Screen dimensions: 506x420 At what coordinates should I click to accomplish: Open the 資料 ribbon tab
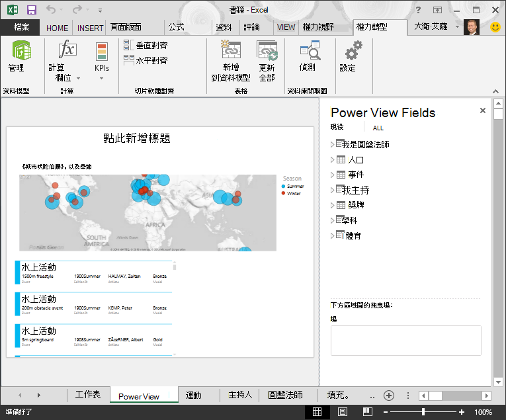224,27
